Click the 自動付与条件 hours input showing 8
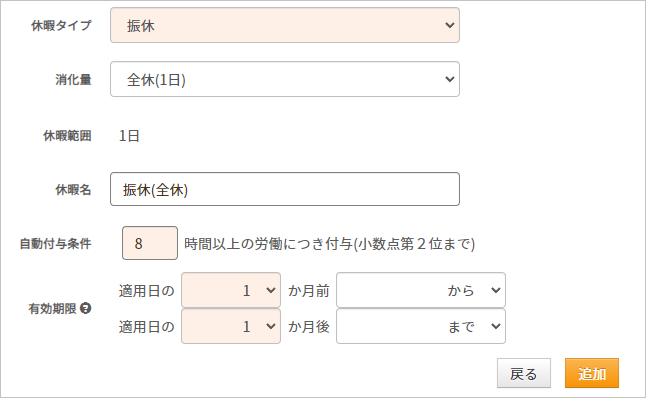Viewport: 646px width, 398px height. [150, 243]
